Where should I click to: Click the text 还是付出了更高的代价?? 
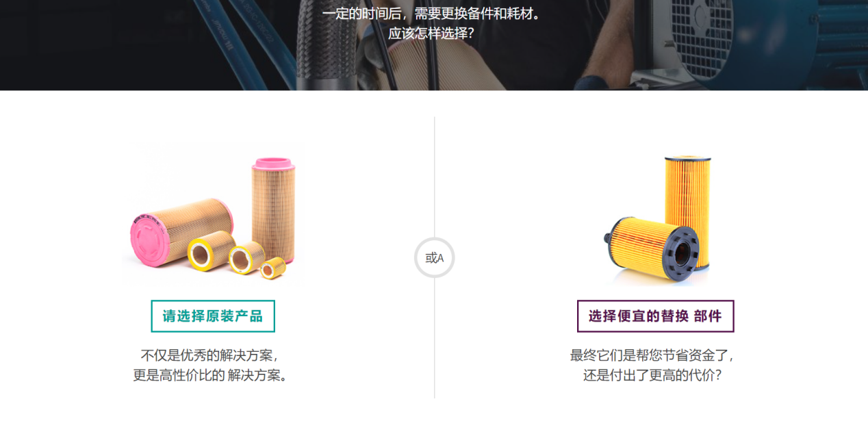tap(652, 375)
